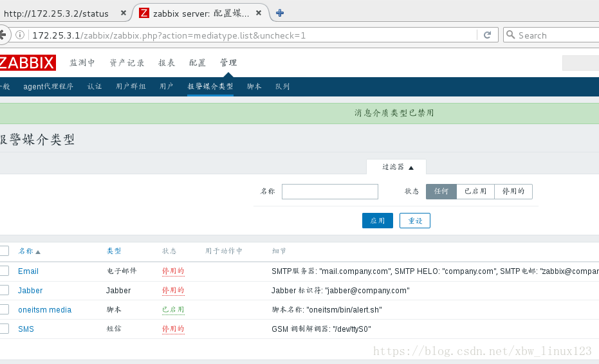Collapse the 过滤器 filter panel
Screen dimensions: 599x364
click(x=396, y=167)
